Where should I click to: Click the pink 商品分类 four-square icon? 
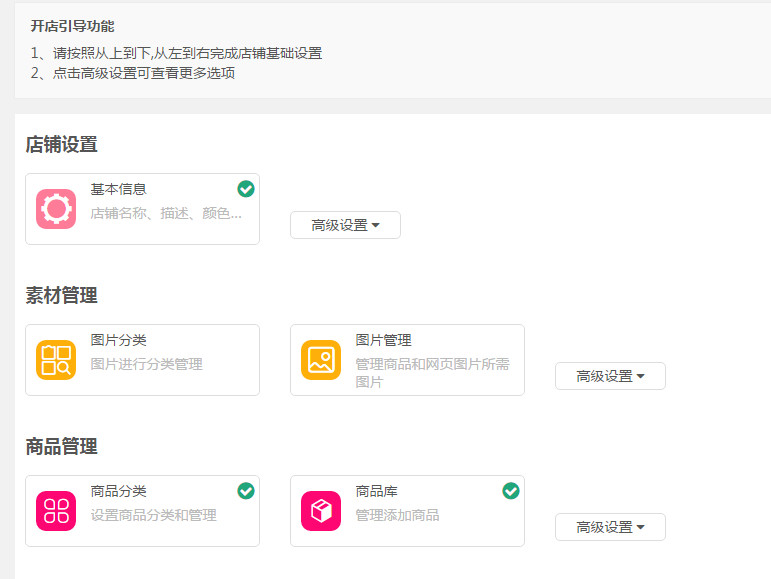[x=56, y=511]
